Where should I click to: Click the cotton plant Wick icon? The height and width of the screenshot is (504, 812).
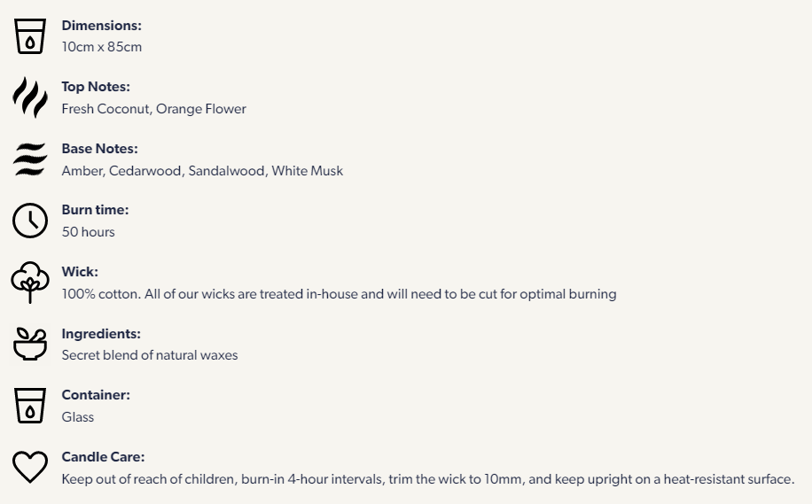point(30,282)
